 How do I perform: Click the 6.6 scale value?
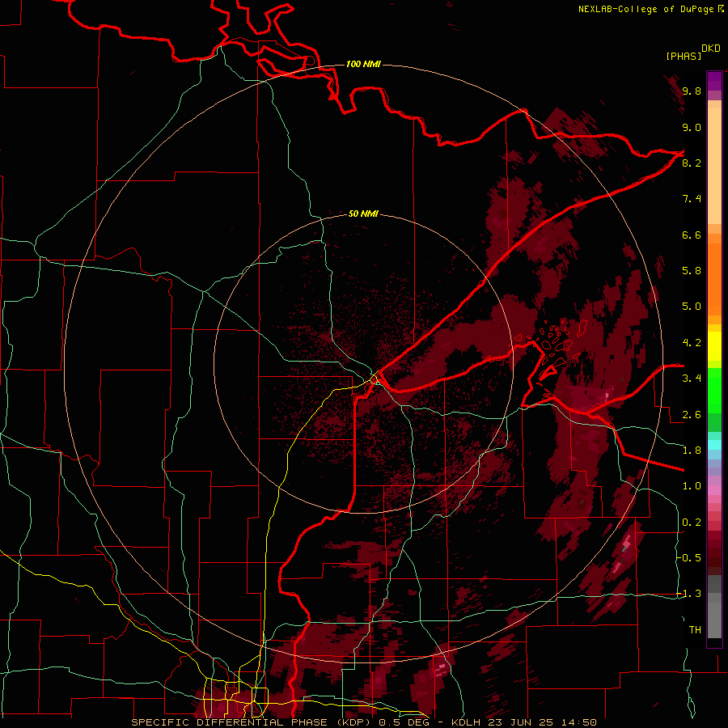point(692,235)
